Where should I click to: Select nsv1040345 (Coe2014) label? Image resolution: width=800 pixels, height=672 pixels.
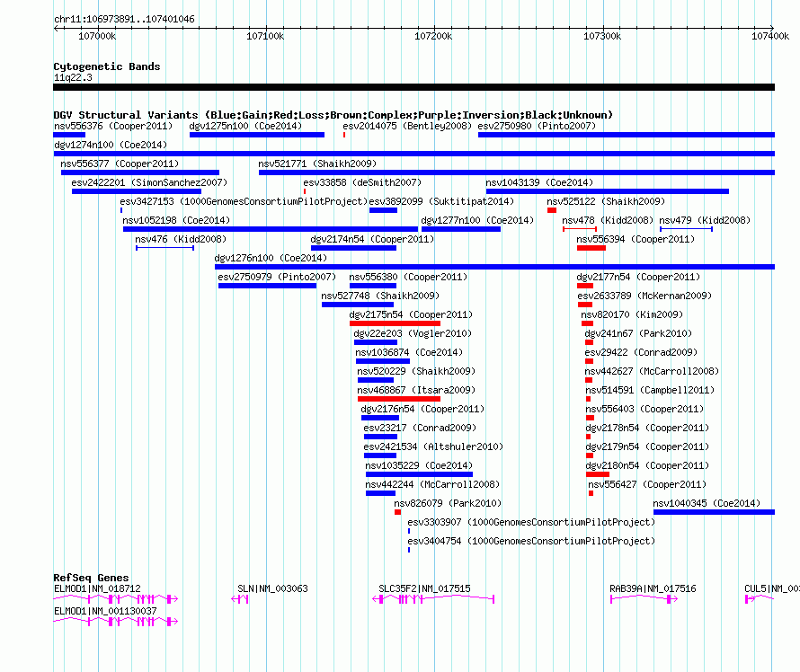(707, 503)
